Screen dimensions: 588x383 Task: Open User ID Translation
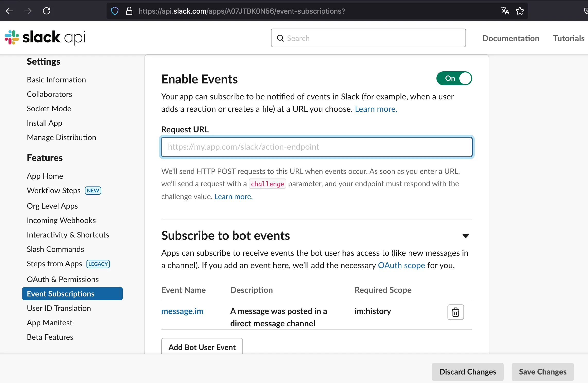click(x=59, y=308)
